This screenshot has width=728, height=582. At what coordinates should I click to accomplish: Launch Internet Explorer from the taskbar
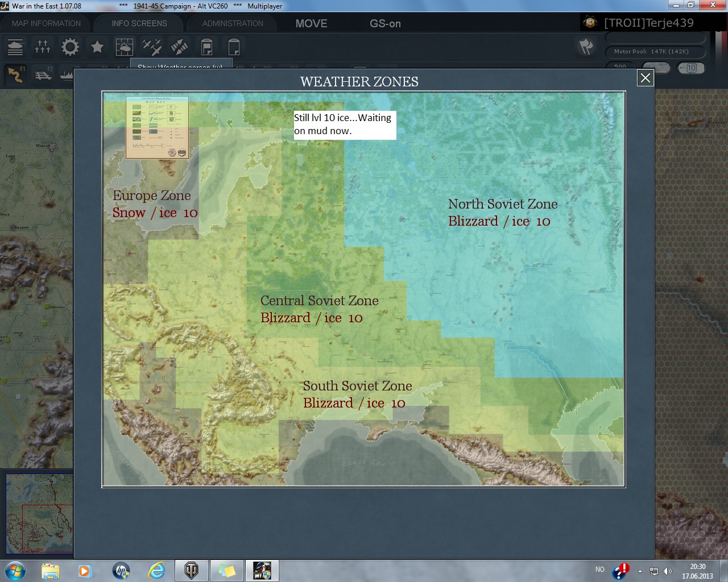point(156,570)
